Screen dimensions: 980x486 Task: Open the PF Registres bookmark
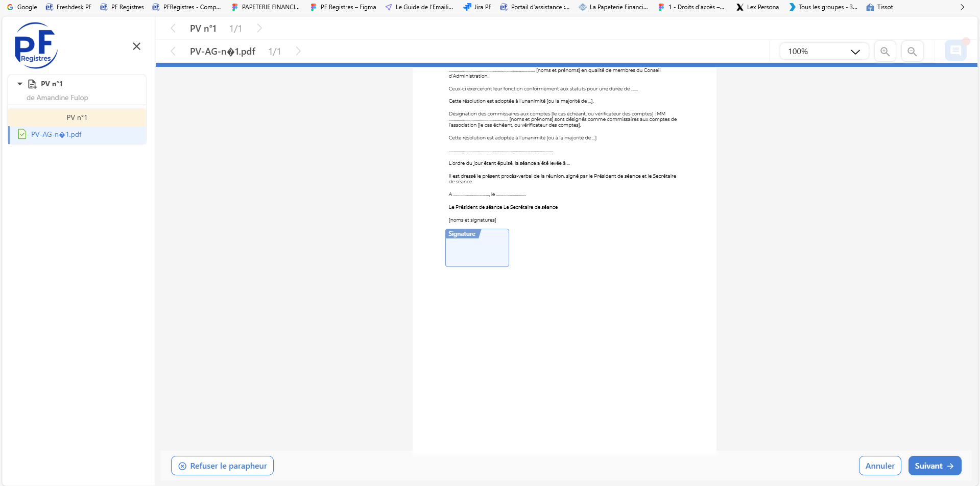[122, 7]
